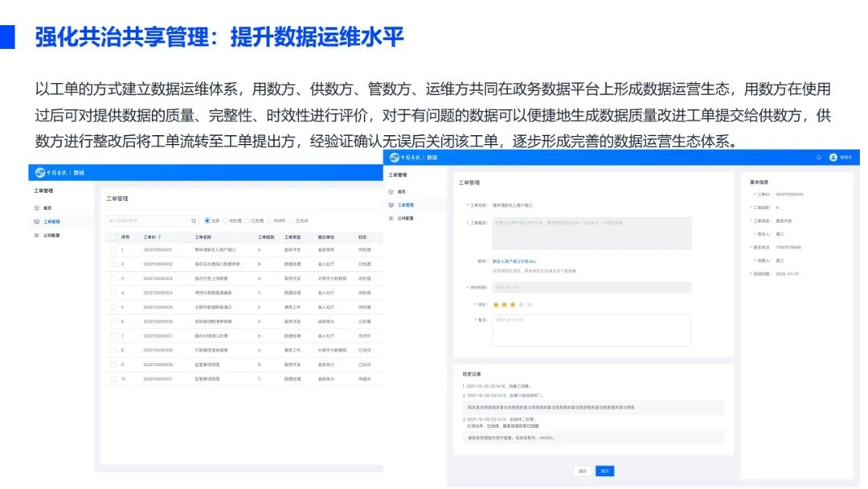
Task: Check the box for row number 10
Action: click(113, 380)
